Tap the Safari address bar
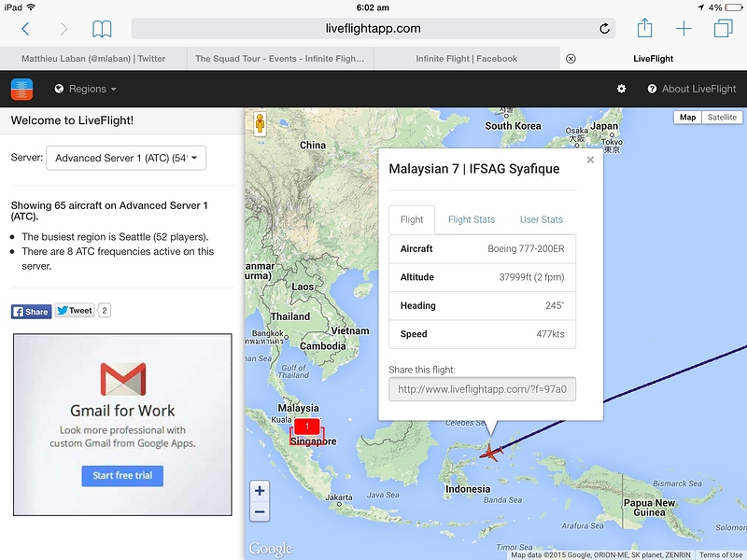747x560 pixels. [x=373, y=29]
